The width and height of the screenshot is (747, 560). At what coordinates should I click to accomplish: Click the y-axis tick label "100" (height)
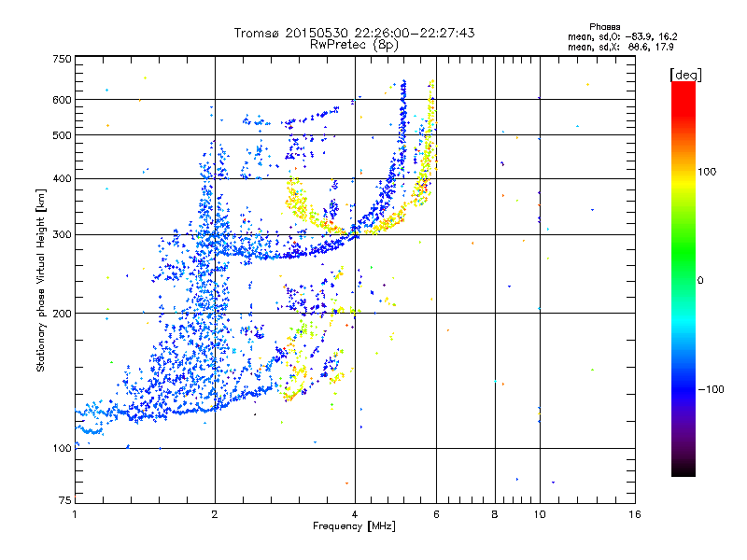(x=62, y=448)
